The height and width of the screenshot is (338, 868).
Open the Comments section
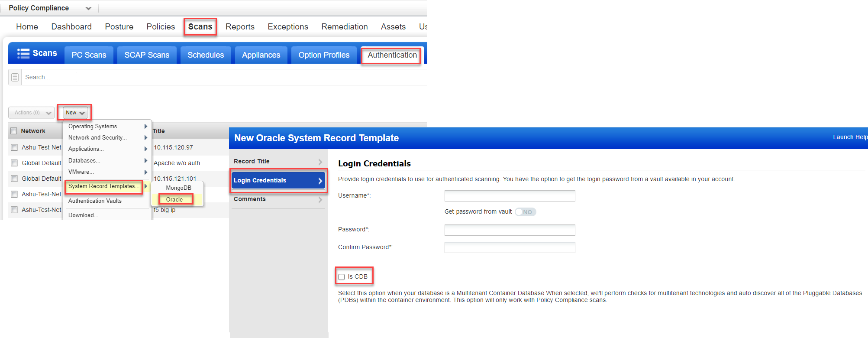278,199
